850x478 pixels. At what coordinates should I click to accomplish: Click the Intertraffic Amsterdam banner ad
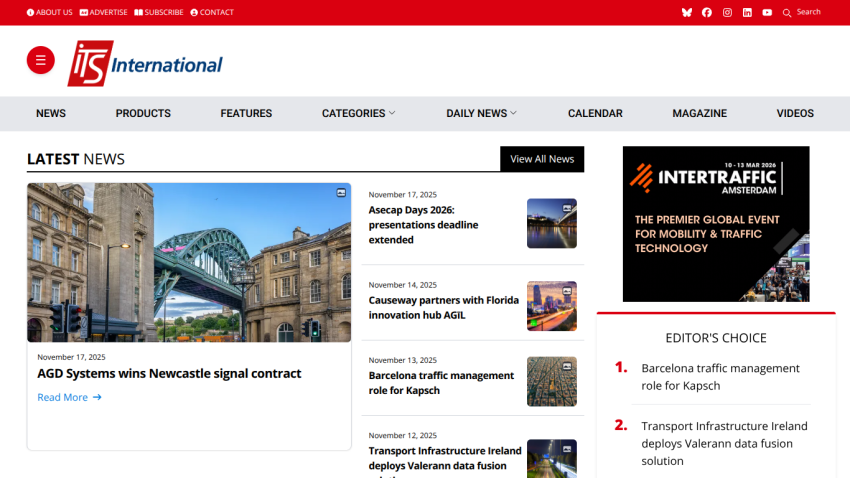pyautogui.click(x=716, y=224)
